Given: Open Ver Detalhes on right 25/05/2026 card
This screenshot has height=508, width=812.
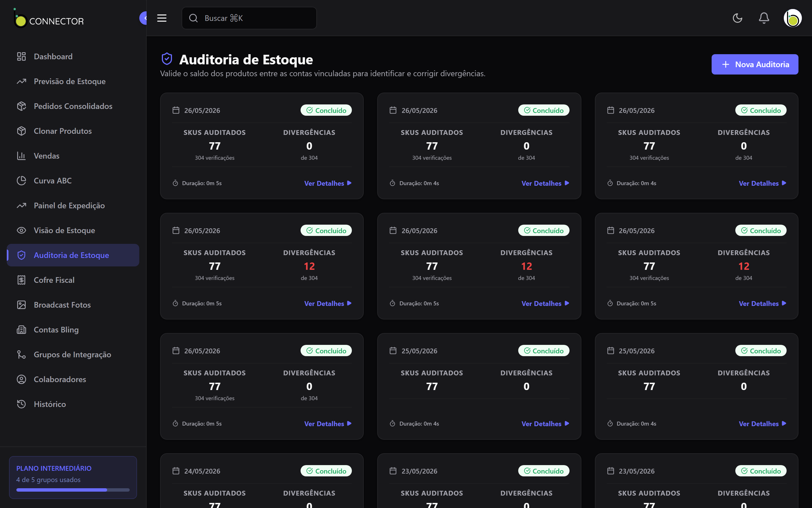Looking at the screenshot, I should pos(762,424).
